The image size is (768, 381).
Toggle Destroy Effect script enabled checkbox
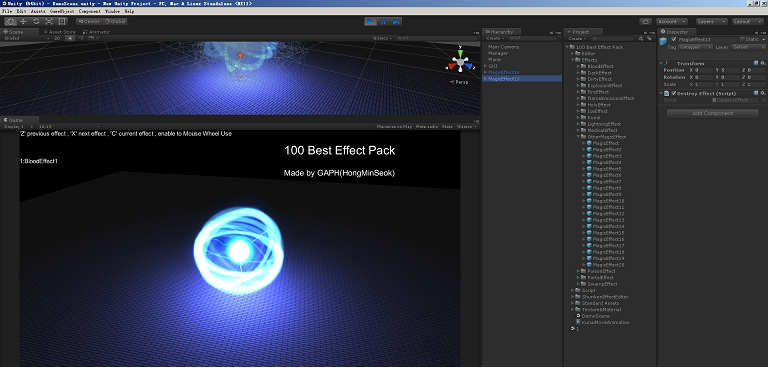(673, 93)
